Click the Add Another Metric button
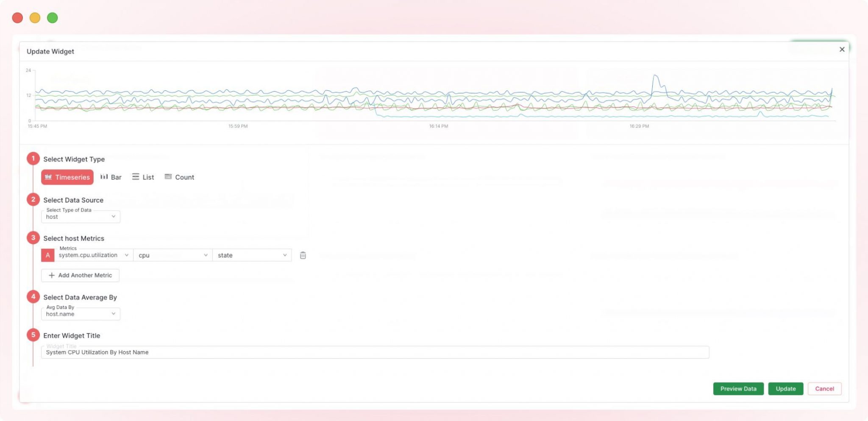 click(80, 275)
